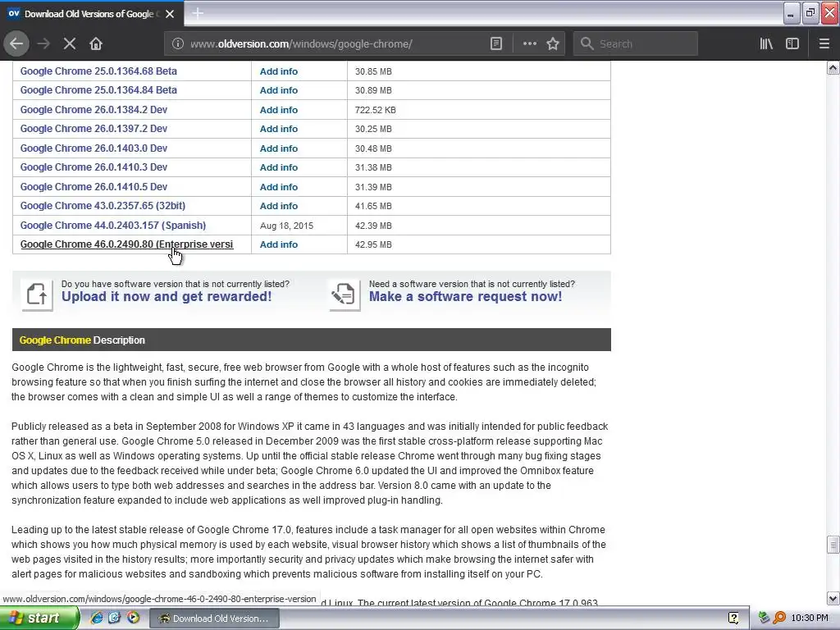Click the orange magnifier tray icon
The height and width of the screenshot is (630, 840).
click(x=779, y=619)
